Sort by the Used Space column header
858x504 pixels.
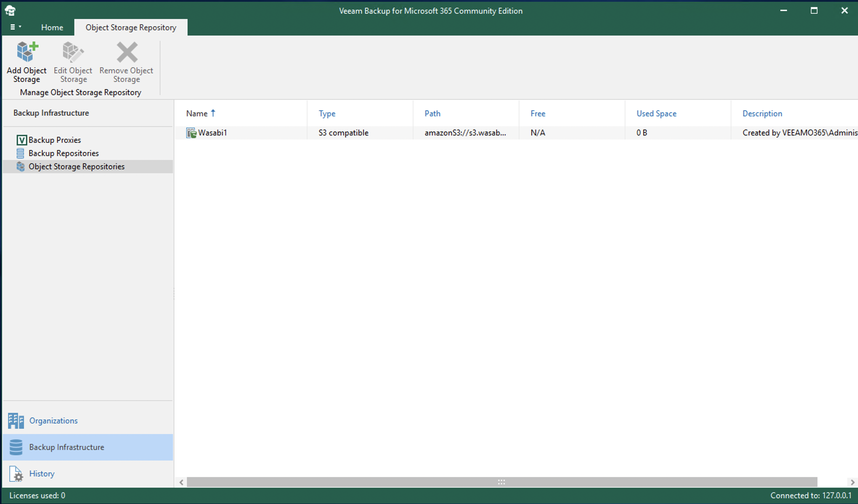[x=657, y=114]
